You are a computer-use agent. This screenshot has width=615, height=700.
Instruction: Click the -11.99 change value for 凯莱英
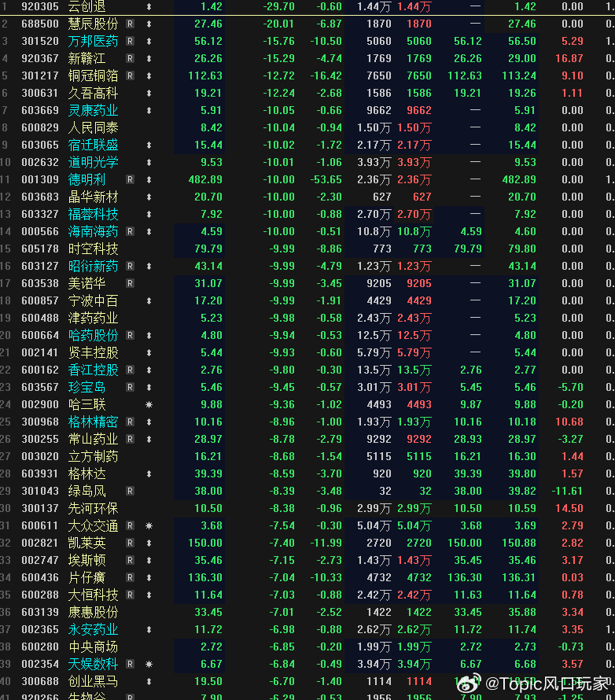(x=326, y=543)
